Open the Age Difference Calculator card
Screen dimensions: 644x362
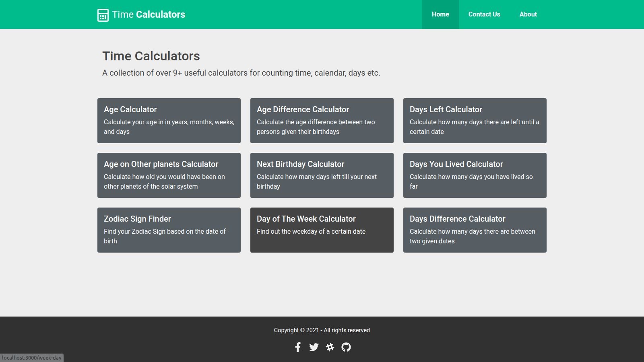[x=322, y=121]
